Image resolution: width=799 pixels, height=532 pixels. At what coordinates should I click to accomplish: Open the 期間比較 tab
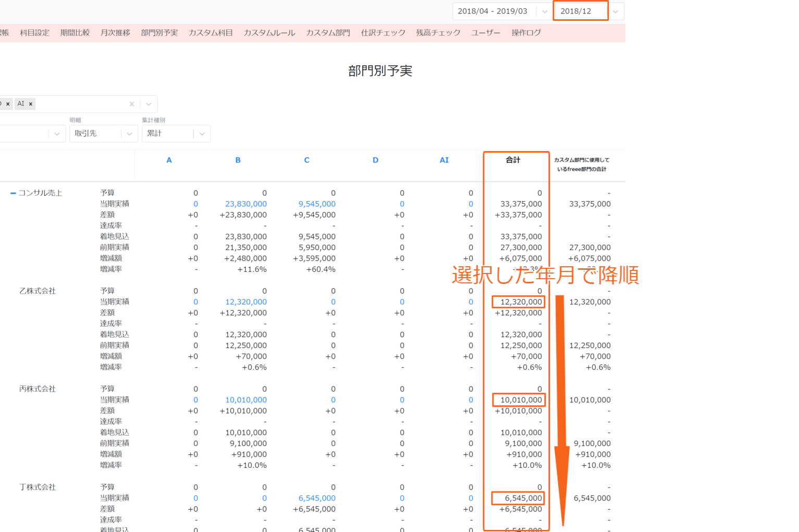[x=75, y=33]
